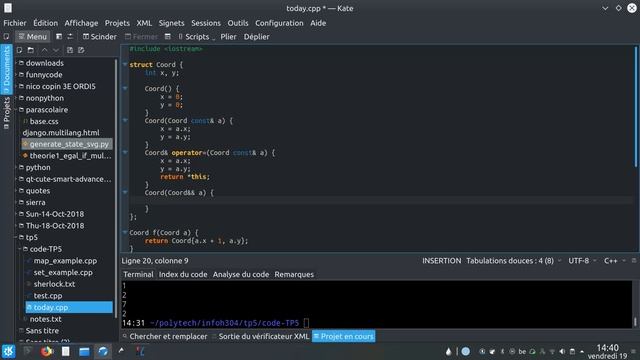
Task: Click the volume icon in system tray
Action: click(x=562, y=351)
